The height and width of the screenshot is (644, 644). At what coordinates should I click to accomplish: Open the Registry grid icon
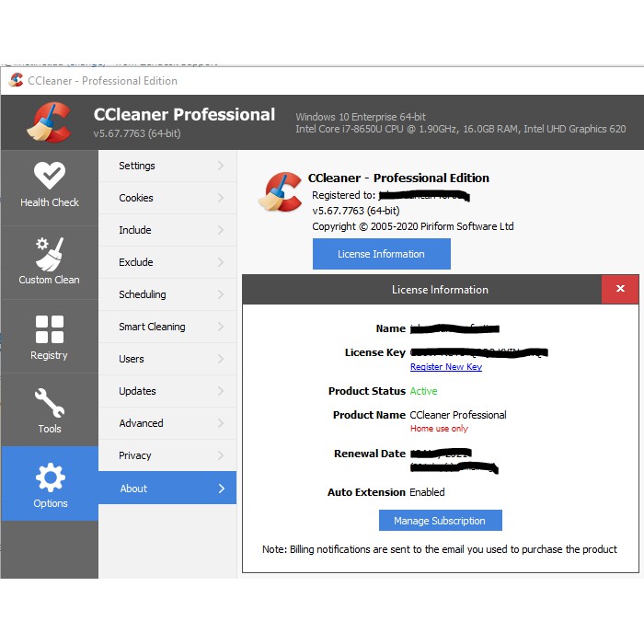(x=50, y=328)
